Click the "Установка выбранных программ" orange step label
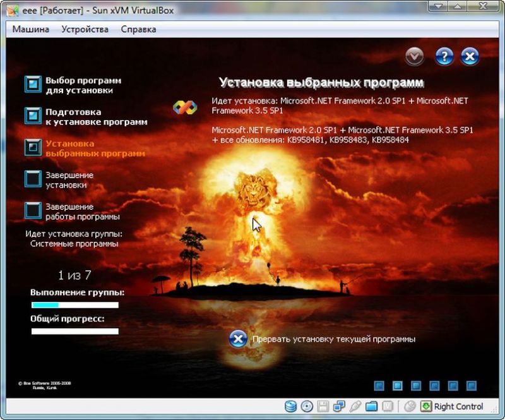505x420 pixels. [95, 148]
